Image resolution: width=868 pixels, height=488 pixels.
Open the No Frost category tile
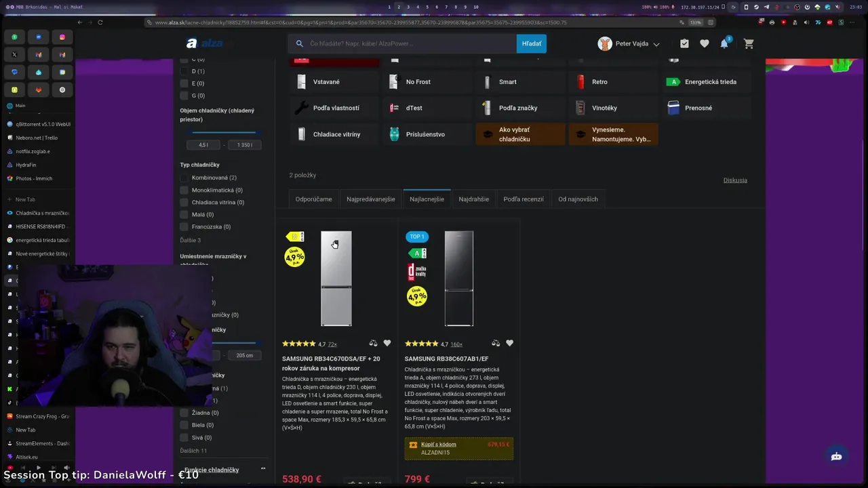click(427, 82)
